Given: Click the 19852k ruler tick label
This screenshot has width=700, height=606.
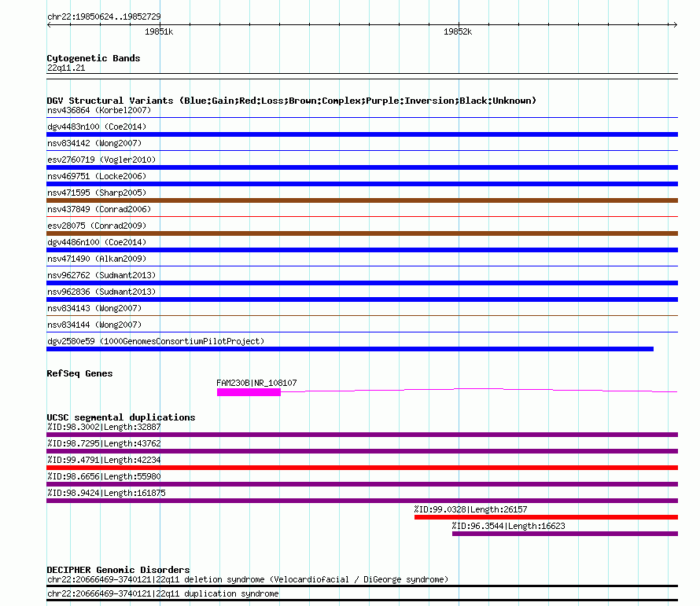Looking at the screenshot, I should pyautogui.click(x=458, y=31).
